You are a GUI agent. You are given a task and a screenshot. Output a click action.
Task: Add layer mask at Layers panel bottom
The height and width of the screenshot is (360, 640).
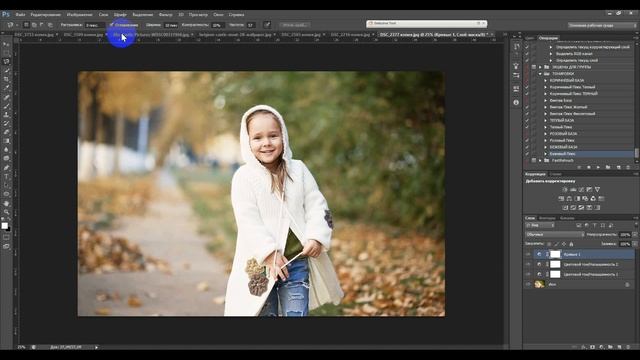pos(592,347)
